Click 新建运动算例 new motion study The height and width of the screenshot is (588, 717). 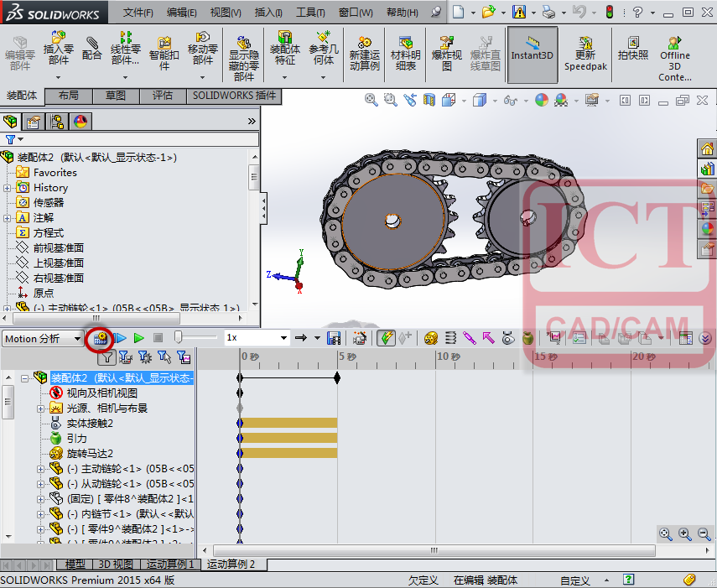coord(365,54)
